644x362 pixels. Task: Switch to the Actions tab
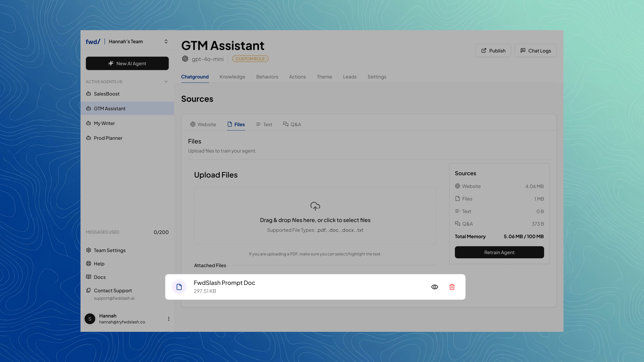(x=297, y=77)
